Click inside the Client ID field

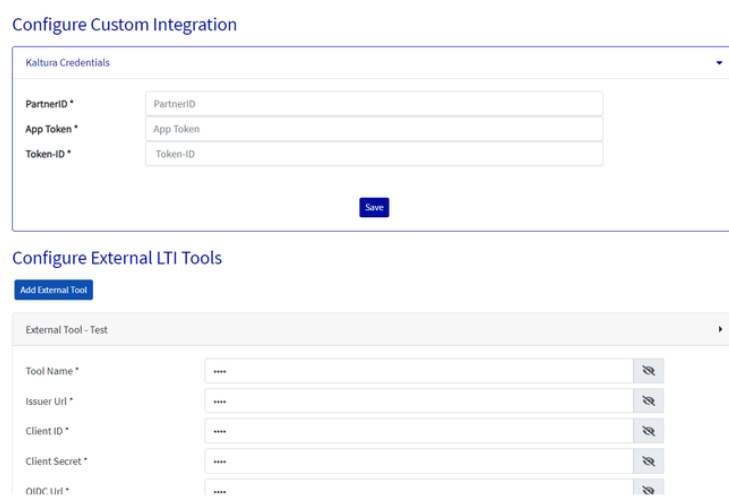pos(419,431)
